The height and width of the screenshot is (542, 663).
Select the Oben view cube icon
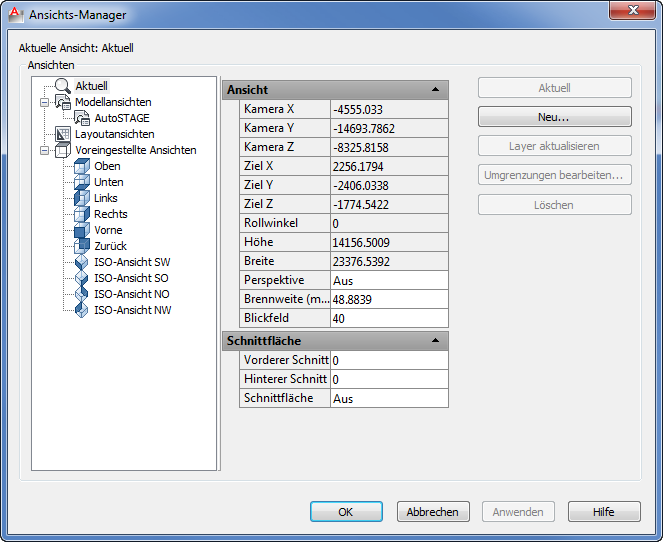pyautogui.click(x=82, y=166)
